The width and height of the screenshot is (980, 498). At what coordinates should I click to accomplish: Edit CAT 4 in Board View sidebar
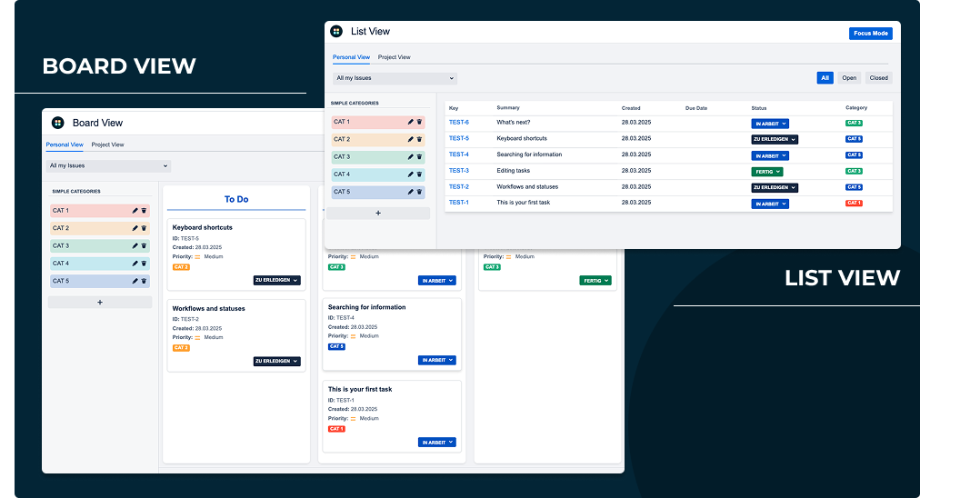135,263
